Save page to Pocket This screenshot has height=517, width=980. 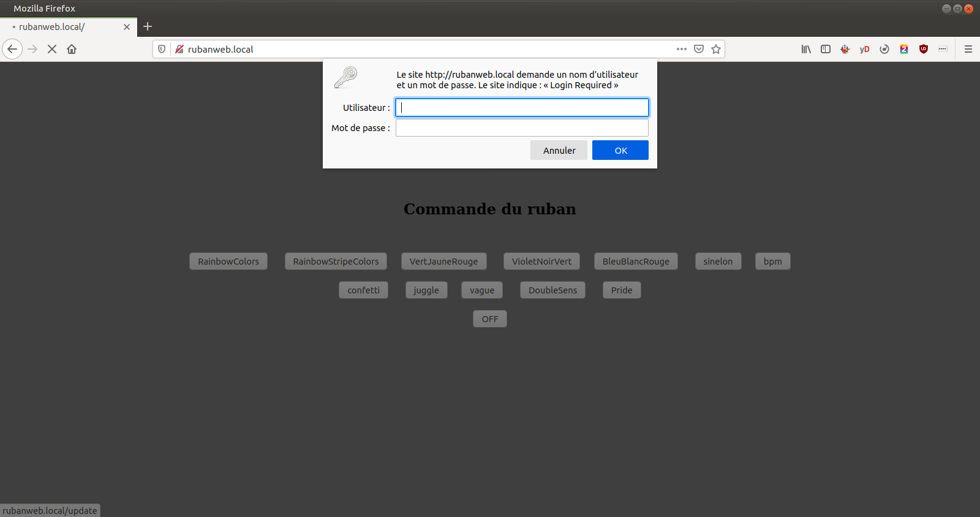pyautogui.click(x=699, y=49)
